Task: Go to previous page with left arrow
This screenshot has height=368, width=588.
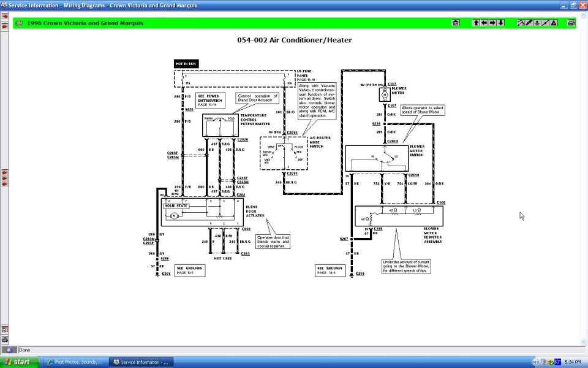Action: point(484,23)
